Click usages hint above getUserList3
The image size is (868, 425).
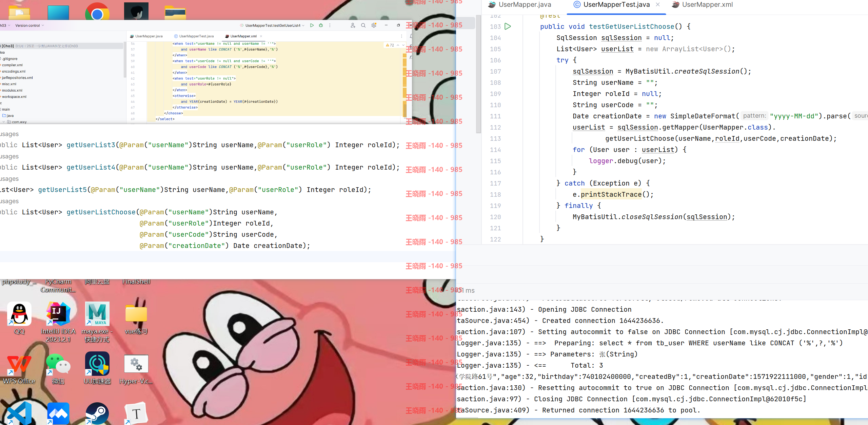9,134
